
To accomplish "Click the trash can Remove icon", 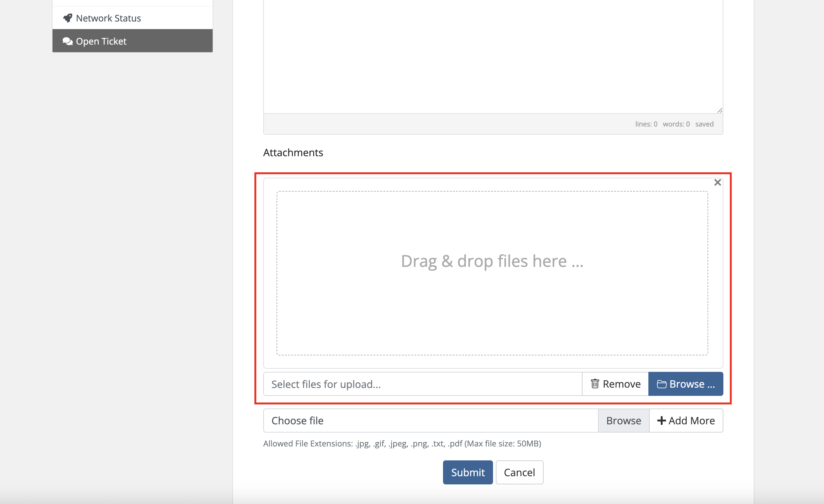I will pos(595,384).
